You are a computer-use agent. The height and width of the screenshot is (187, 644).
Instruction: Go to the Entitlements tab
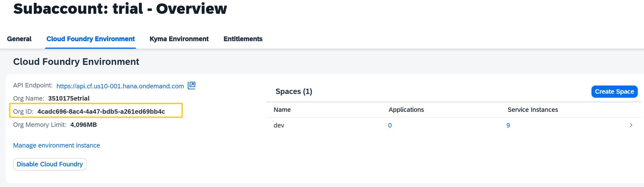pyautogui.click(x=243, y=39)
